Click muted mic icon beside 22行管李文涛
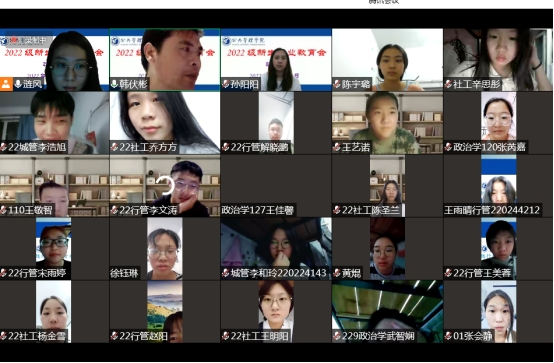This screenshot has width=554, height=363. 114,210
